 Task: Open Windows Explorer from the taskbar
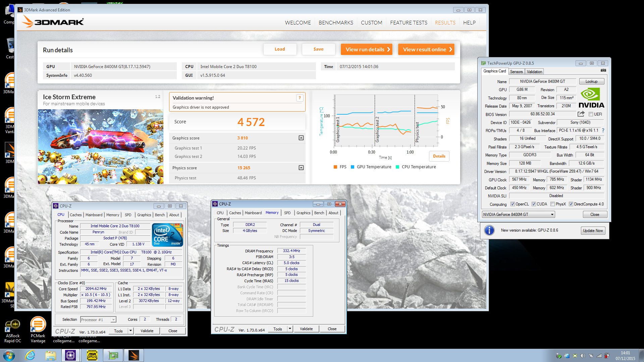pyautogui.click(x=50, y=355)
